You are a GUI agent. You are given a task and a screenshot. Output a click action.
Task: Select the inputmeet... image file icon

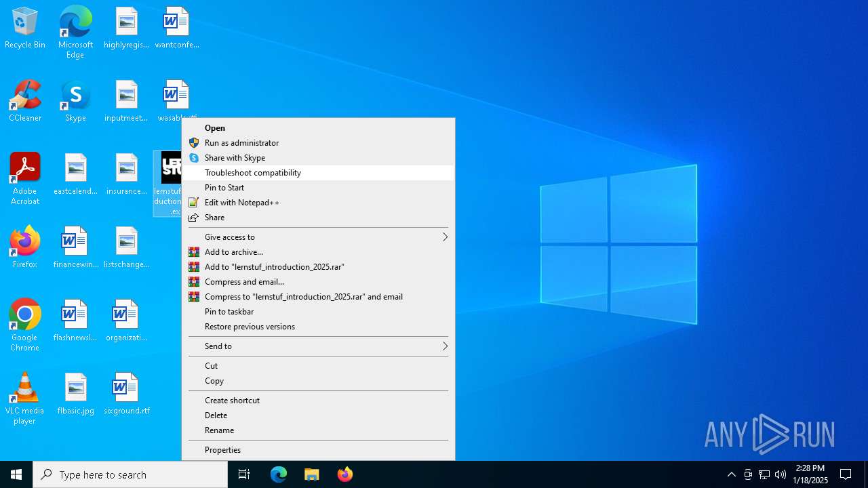point(126,102)
